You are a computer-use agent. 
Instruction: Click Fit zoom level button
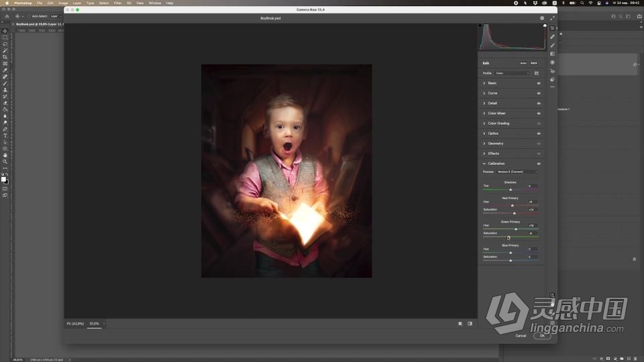tap(75, 324)
